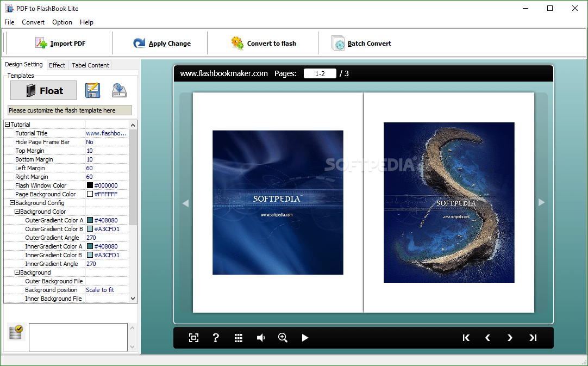Show the thumbnails grid view
Screen dimensions: 588x366
pyautogui.click(x=239, y=338)
